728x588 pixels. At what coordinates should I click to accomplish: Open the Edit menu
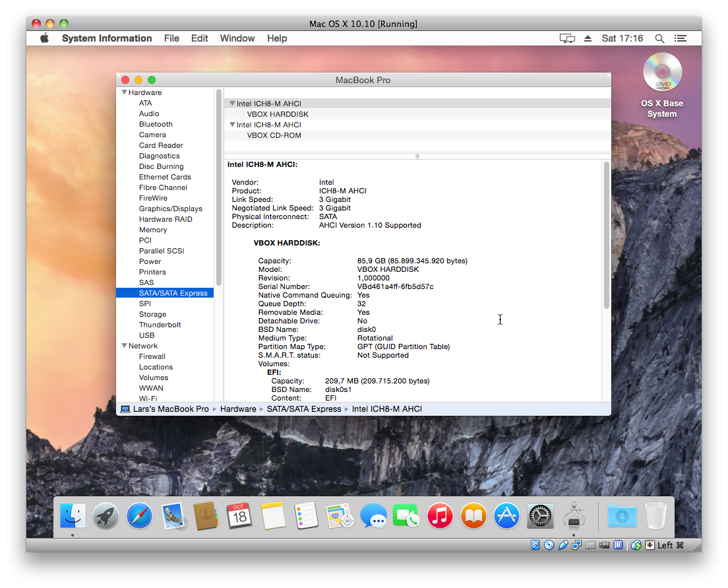pos(200,38)
